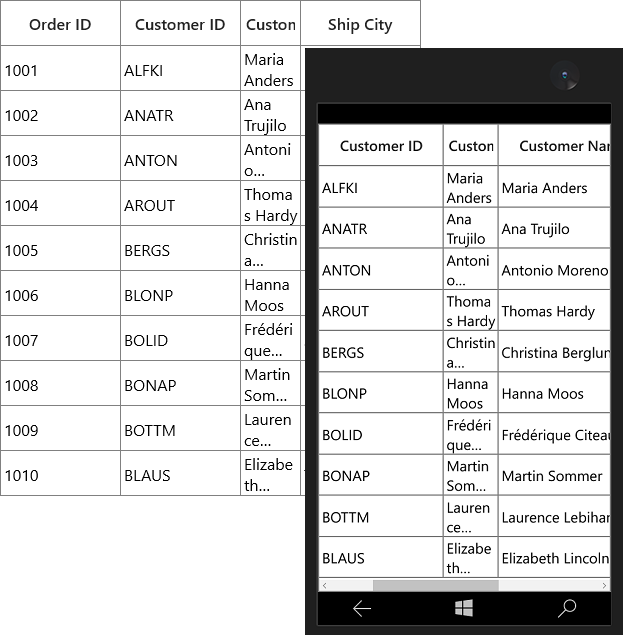The width and height of the screenshot is (623, 635).
Task: Select ANTON cell in desktop grid
Action: [x=180, y=158]
